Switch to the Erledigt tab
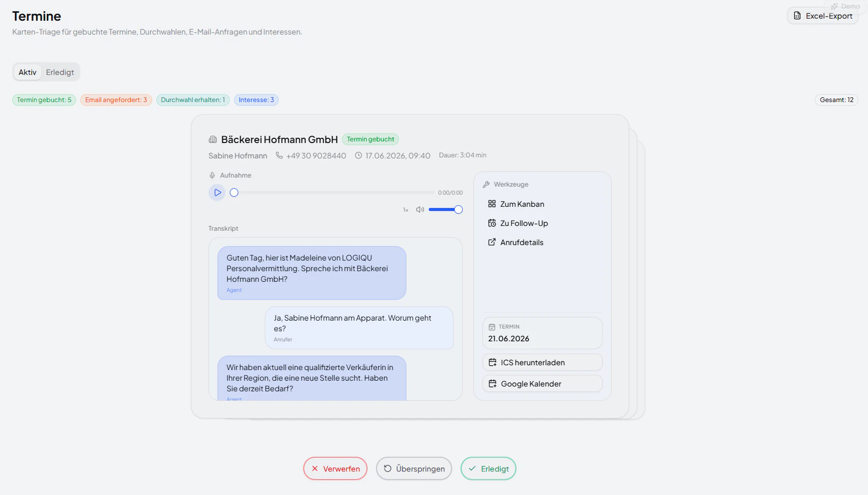The height and width of the screenshot is (495, 868). [60, 72]
